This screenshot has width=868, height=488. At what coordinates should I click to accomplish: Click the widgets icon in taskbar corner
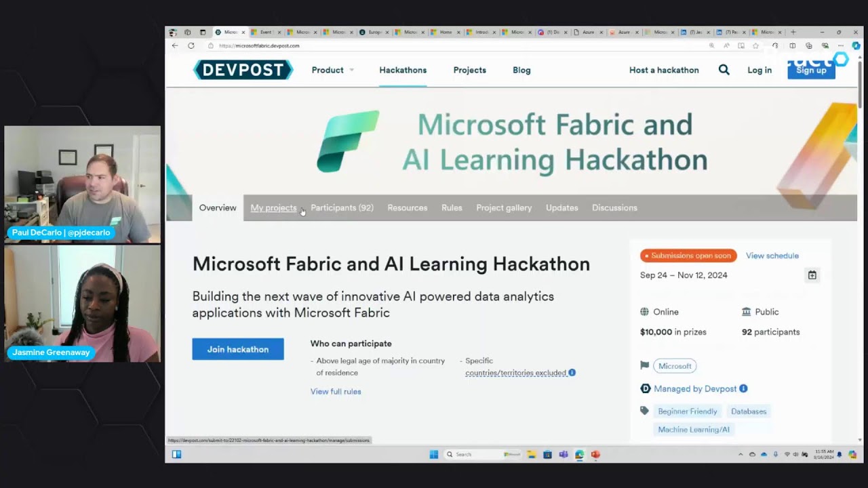[176, 454]
